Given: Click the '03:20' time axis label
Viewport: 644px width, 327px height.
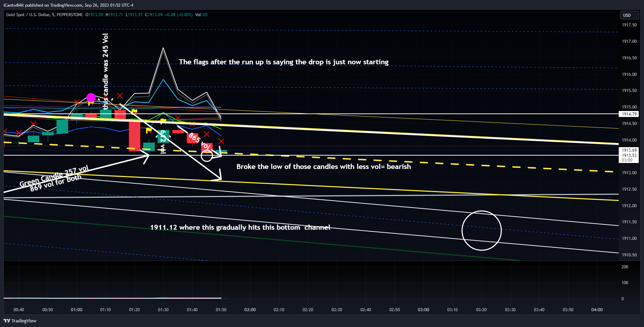Looking at the screenshot, I should click(x=481, y=310).
